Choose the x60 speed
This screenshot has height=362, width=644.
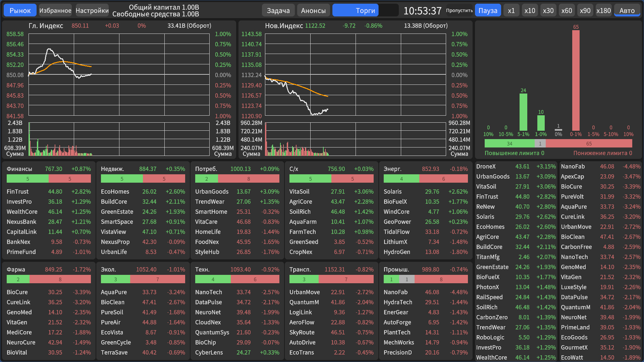coord(567,10)
